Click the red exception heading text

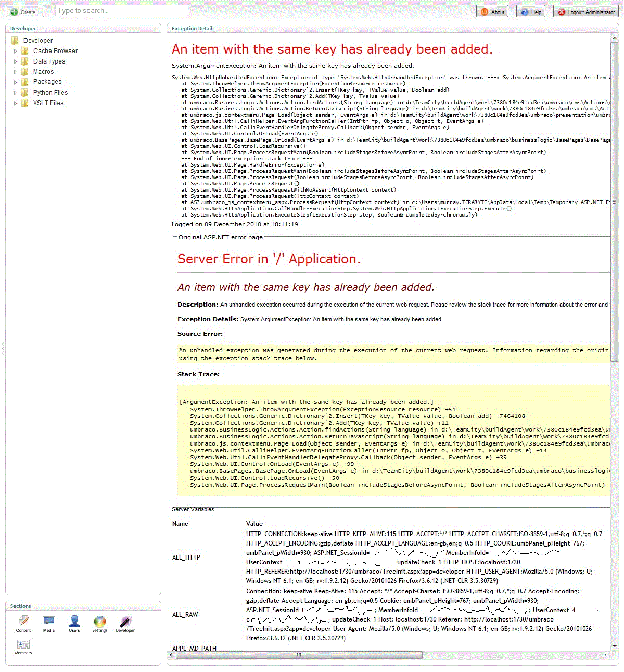point(332,49)
